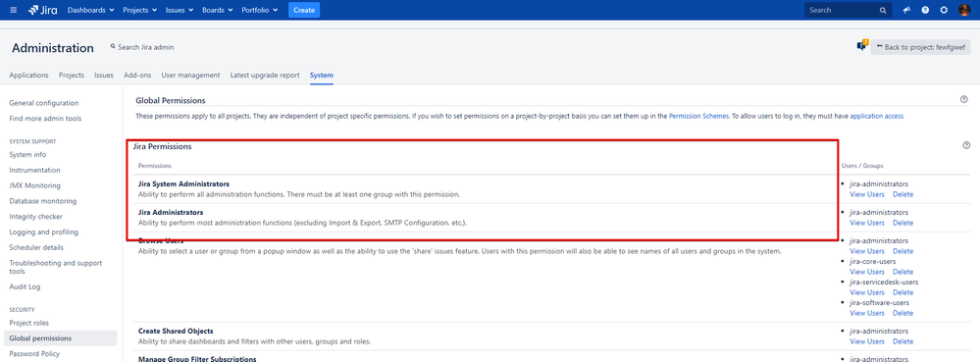This screenshot has height=362, width=980.
Task: Click Search Jira admin field
Action: pyautogui.click(x=142, y=47)
